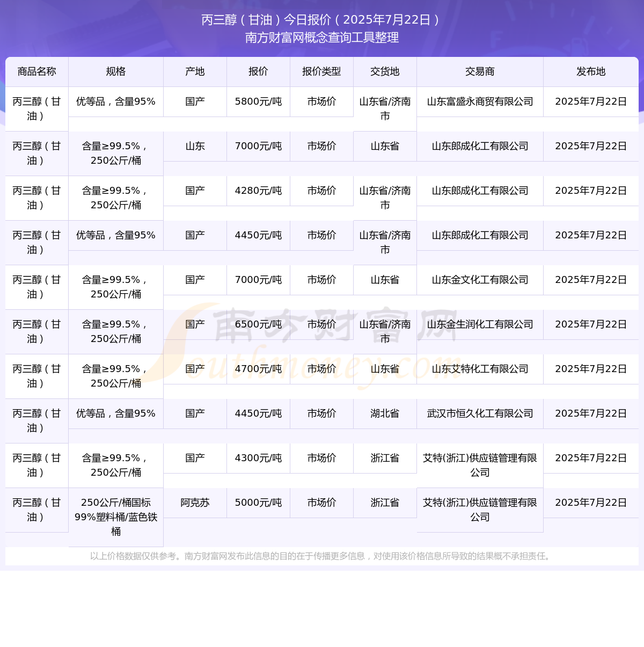Select the 发布地 column header
The width and height of the screenshot is (644, 647).
pyautogui.click(x=591, y=71)
